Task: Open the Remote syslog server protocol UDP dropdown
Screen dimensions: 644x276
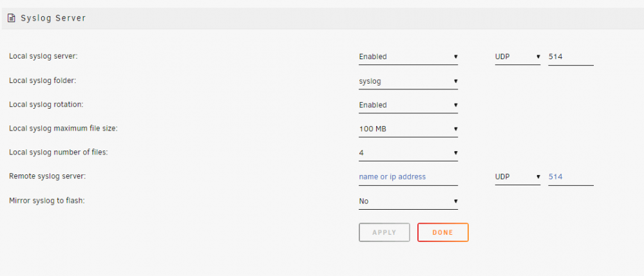Action: (518, 177)
